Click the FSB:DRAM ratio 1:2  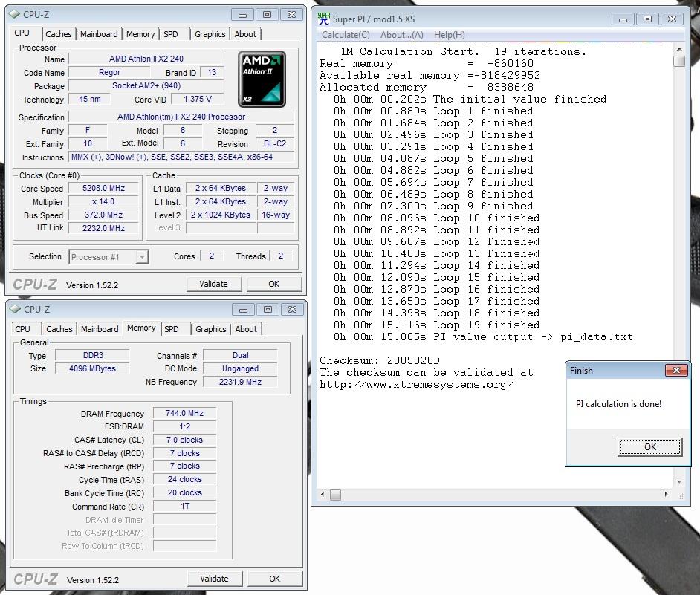[184, 426]
